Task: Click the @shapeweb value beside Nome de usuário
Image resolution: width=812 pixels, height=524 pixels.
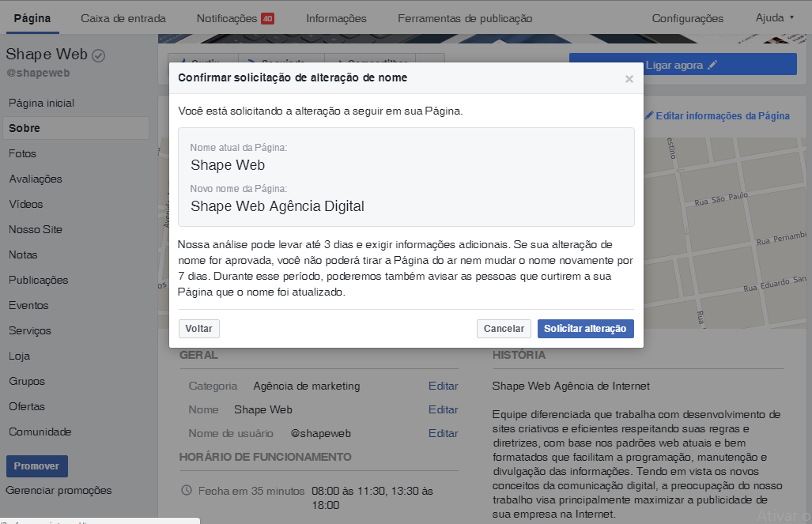Action: [x=320, y=433]
